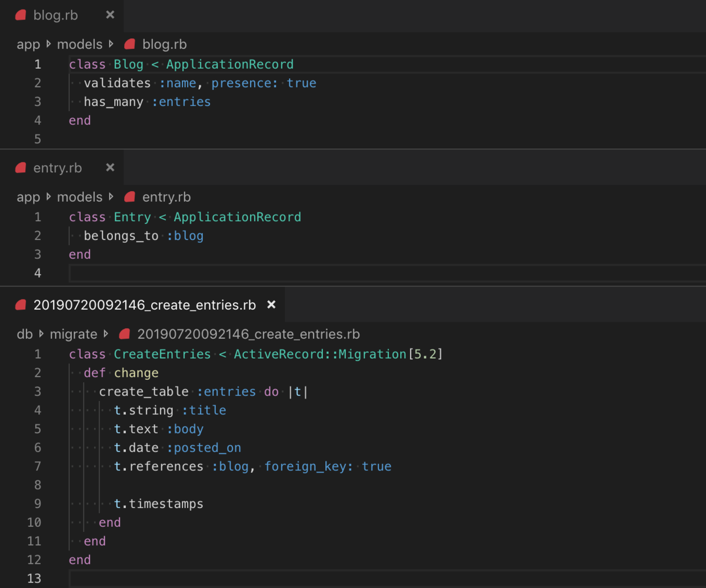Close the create_entries.rb migration tab
Image resolution: width=706 pixels, height=588 pixels.
[x=271, y=305]
